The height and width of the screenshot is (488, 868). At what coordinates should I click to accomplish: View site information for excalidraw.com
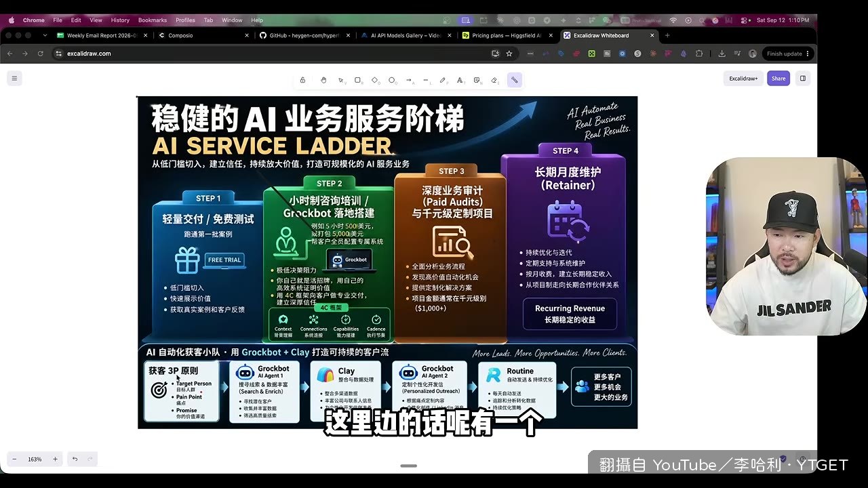tap(59, 54)
